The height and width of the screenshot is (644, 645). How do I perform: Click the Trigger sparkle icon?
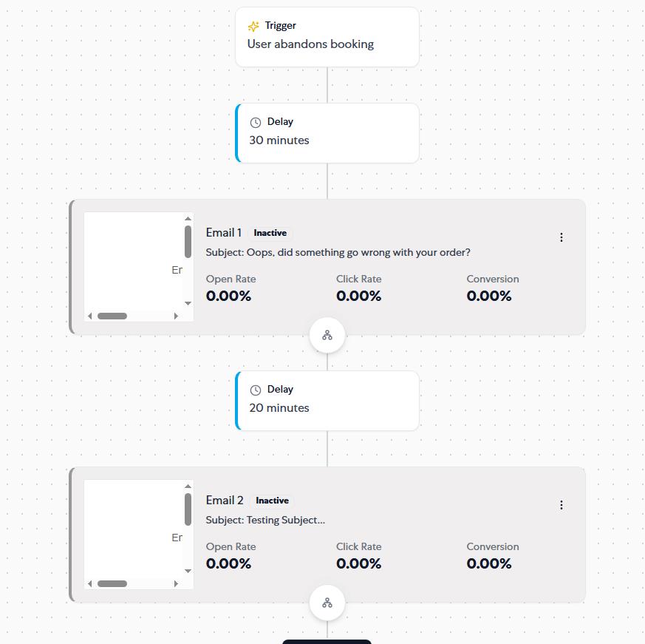(x=253, y=27)
